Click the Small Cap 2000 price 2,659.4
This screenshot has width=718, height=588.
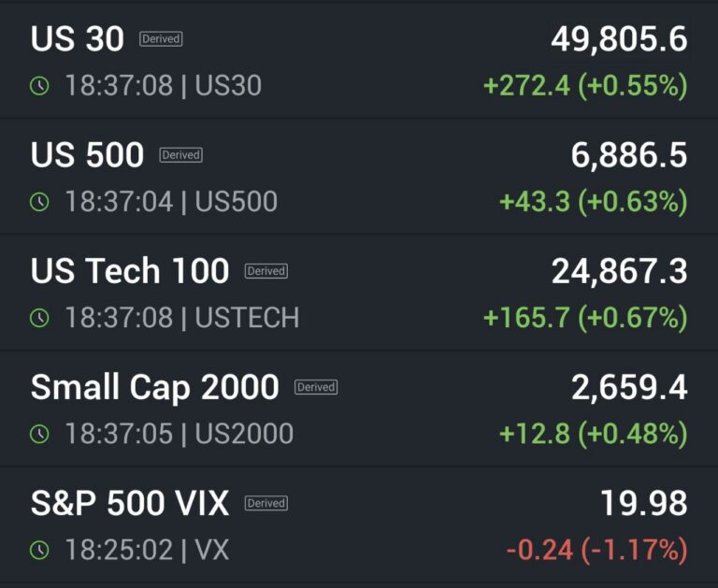tap(629, 387)
